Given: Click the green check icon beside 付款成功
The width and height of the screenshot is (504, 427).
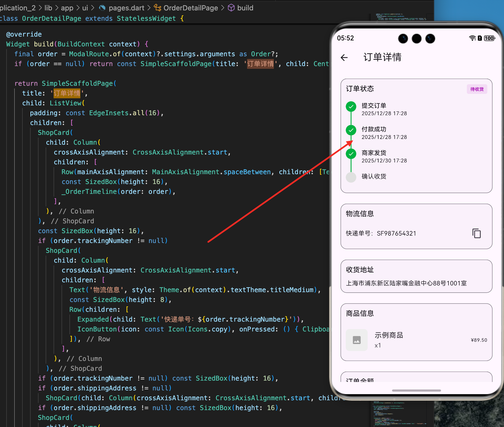Looking at the screenshot, I should 351,130.
